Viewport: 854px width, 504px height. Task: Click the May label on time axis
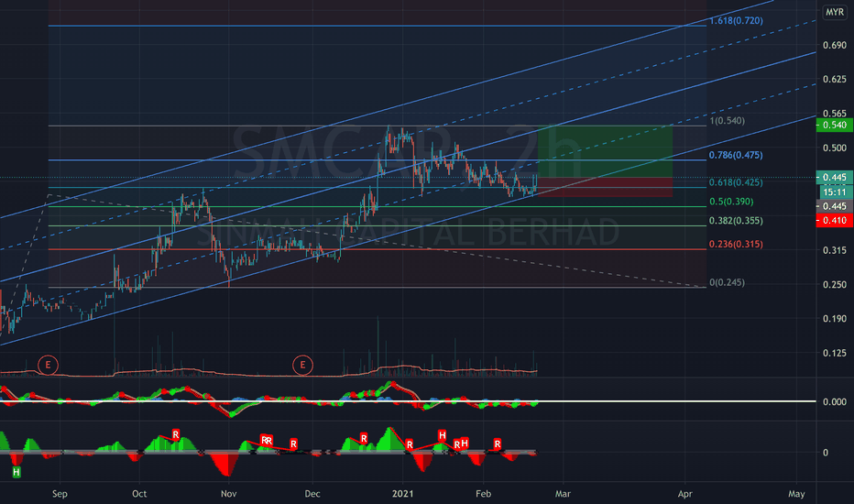click(x=796, y=494)
